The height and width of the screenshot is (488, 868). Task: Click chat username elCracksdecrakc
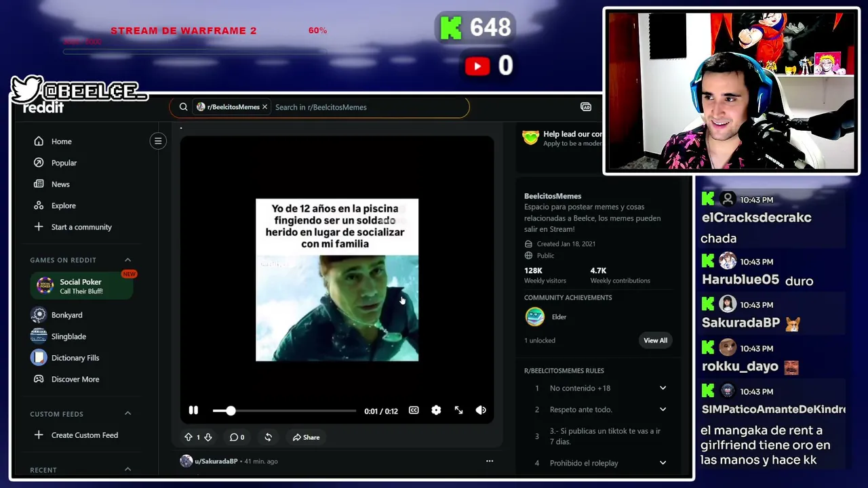pos(756,218)
